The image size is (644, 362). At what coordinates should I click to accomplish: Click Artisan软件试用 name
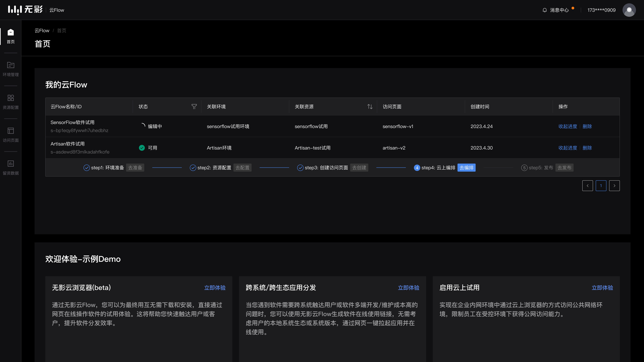pos(68,144)
